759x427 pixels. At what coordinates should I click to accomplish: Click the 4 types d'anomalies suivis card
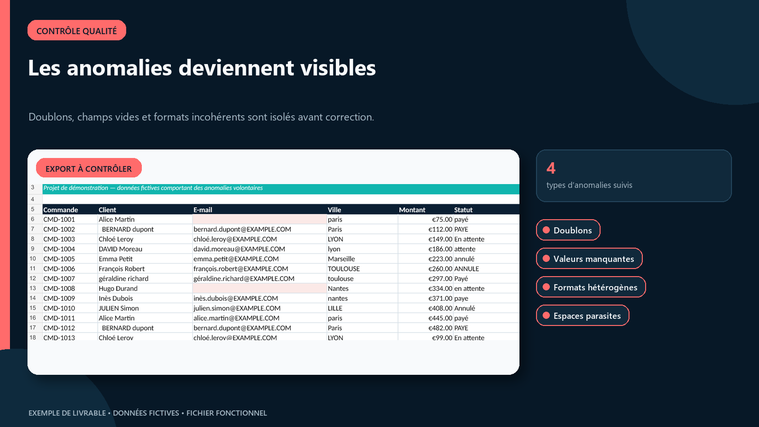click(x=634, y=176)
